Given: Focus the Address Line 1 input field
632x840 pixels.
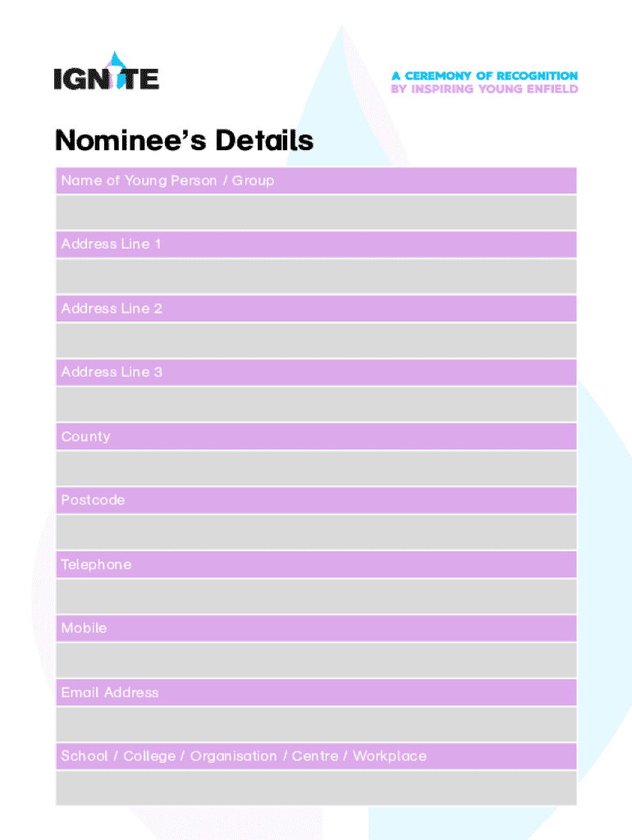Looking at the screenshot, I should 316,276.
